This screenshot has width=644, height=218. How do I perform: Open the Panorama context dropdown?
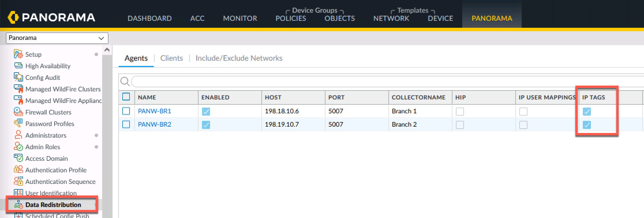pos(57,38)
